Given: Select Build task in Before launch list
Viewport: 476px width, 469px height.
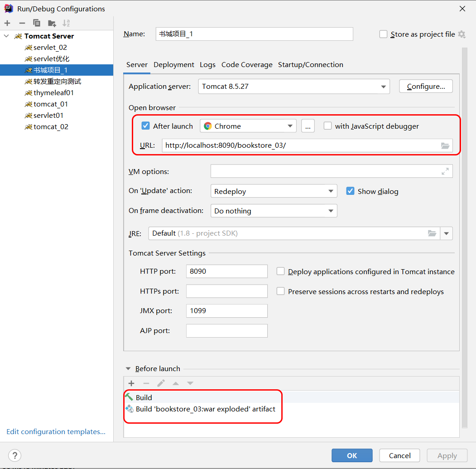Looking at the screenshot, I should [x=291, y=397].
